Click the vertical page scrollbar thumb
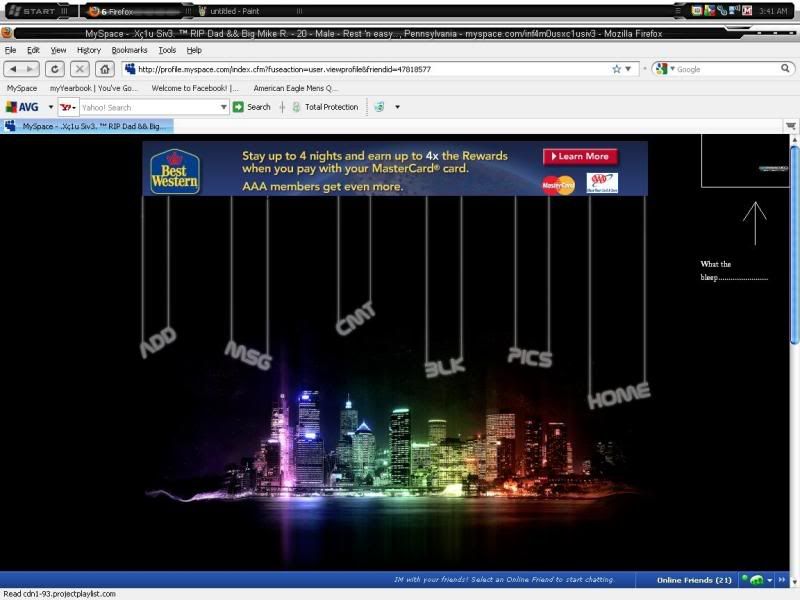Viewport: 800px width, 600px height. pyautogui.click(x=794, y=245)
